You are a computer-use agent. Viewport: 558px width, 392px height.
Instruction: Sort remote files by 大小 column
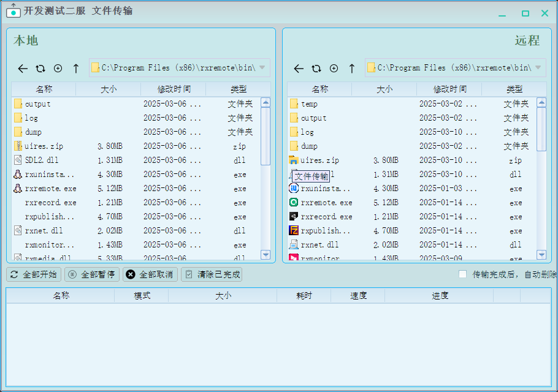tap(384, 89)
